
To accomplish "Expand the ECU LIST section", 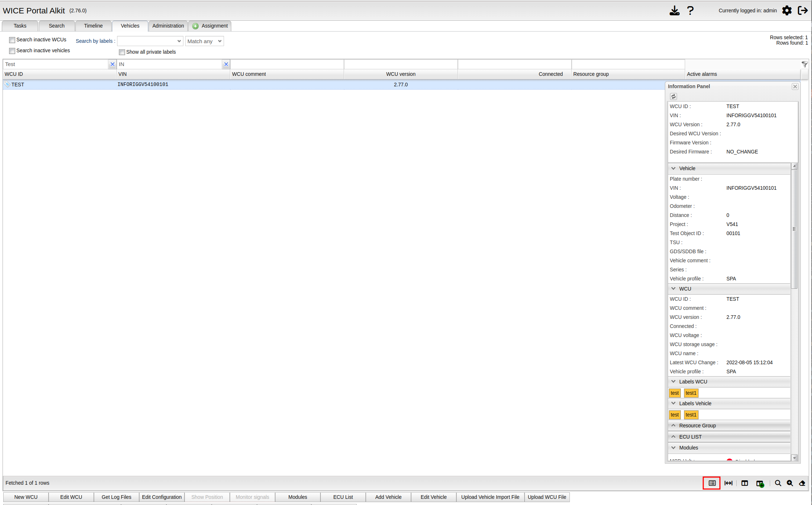I will 690,437.
